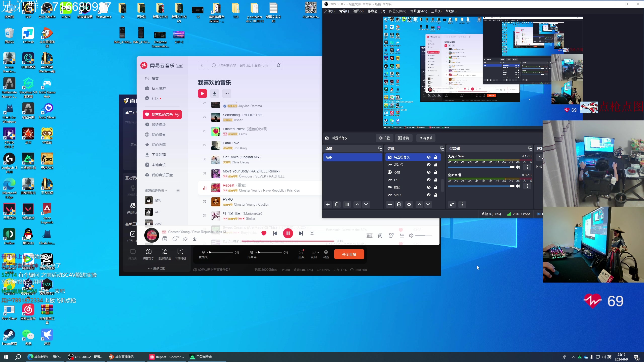Add a new source with plus icon
The height and width of the screenshot is (362, 644).
pos(390,204)
